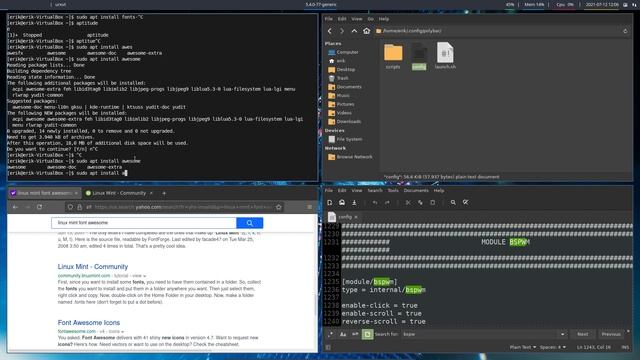
Task: Open the Documents menu in the text editor
Action: click(416, 191)
